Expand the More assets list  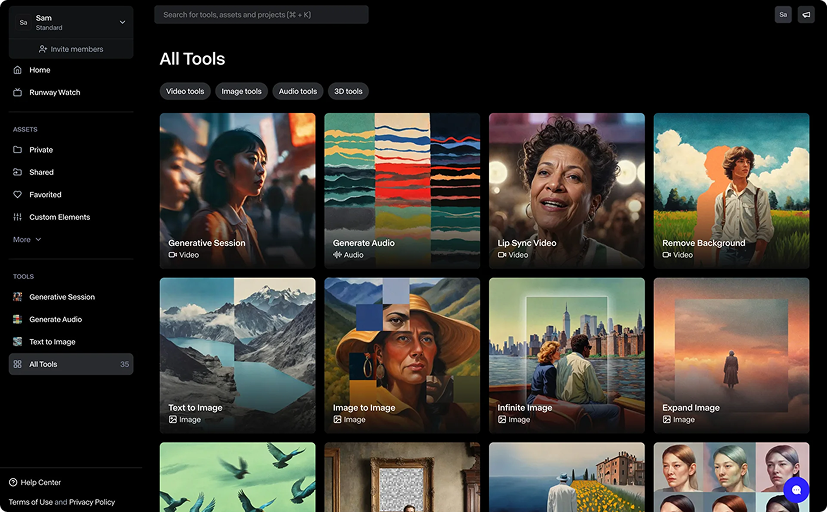click(x=27, y=240)
